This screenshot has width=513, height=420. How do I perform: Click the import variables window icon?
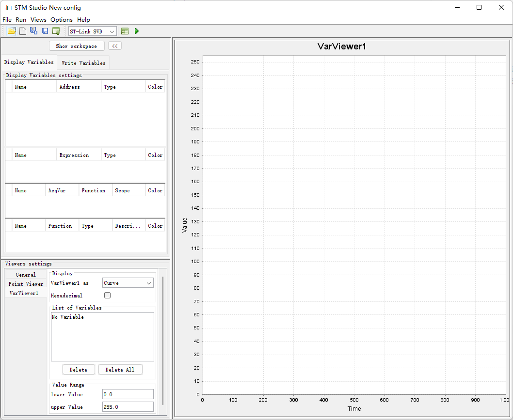pos(56,31)
